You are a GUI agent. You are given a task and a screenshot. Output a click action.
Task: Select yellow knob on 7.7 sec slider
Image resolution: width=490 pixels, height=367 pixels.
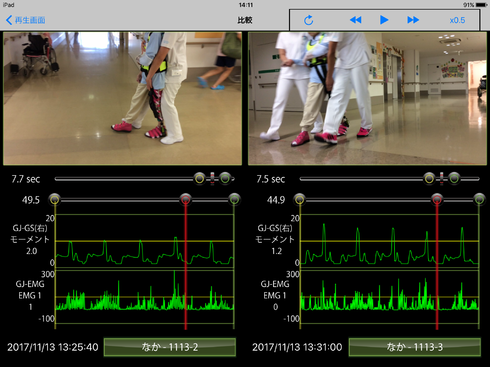tap(199, 179)
